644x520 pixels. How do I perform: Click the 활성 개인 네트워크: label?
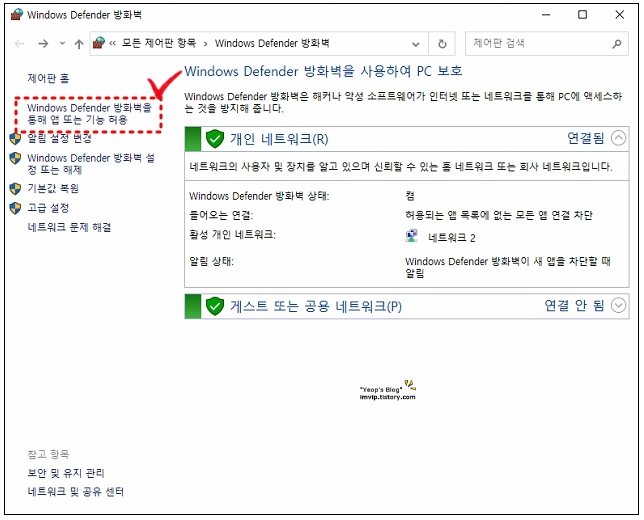232,235
